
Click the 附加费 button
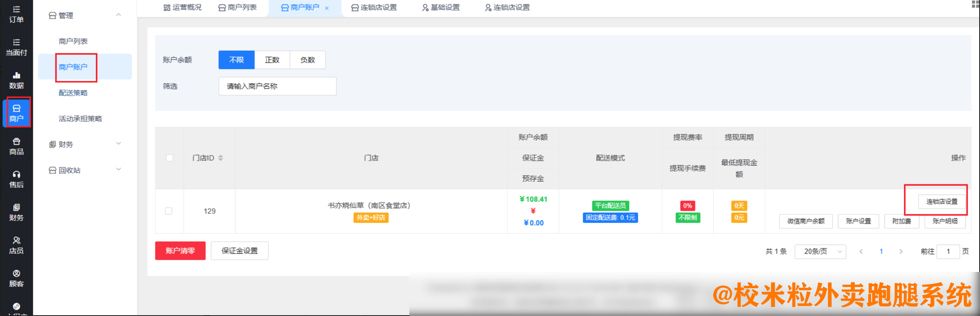902,221
